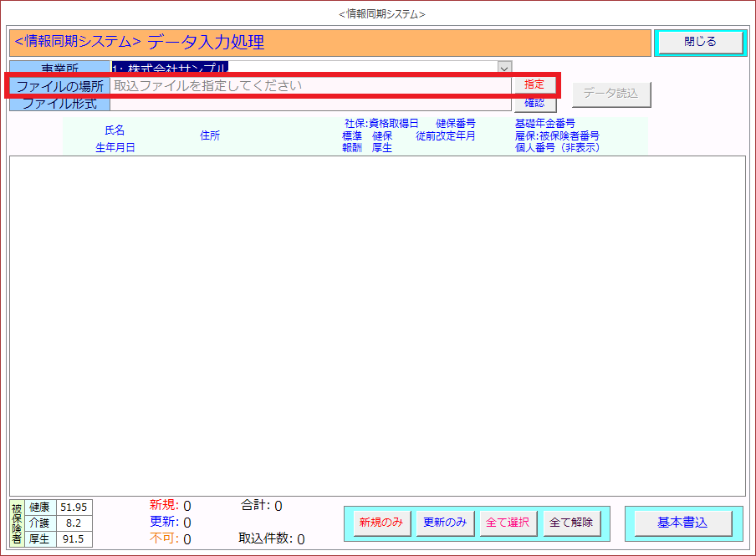Image resolution: width=756 pixels, height=556 pixels.
Task: Click the 健康 rate value 51.95
Action: (73, 508)
